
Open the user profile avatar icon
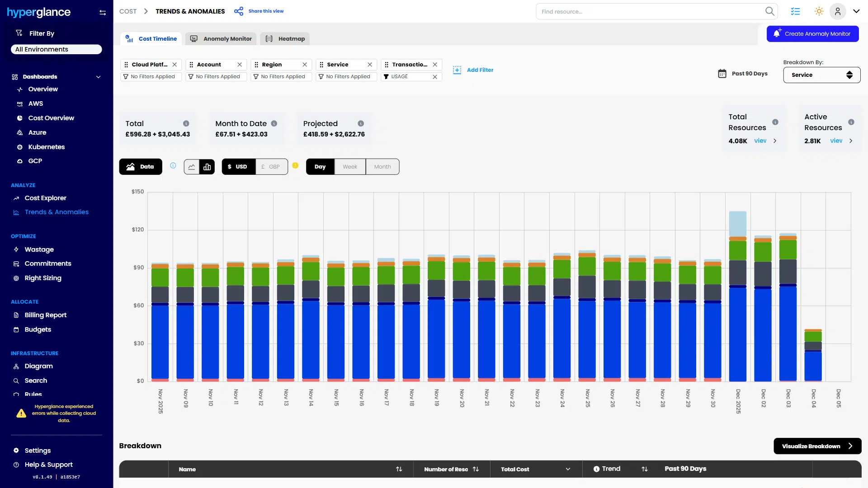[838, 11]
